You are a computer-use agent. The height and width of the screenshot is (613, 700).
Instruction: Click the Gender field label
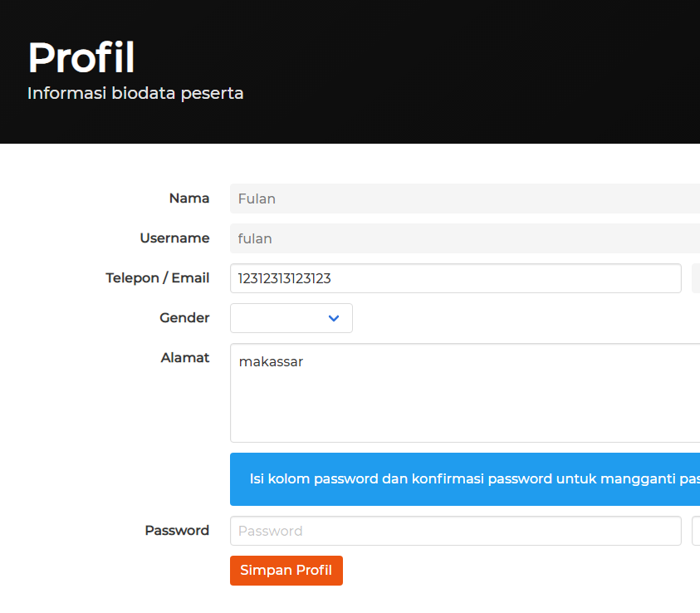click(184, 318)
